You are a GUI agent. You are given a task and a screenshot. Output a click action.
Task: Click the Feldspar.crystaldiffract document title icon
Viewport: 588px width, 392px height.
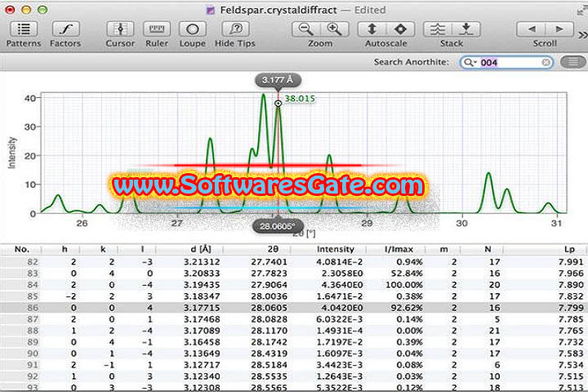pos(211,10)
